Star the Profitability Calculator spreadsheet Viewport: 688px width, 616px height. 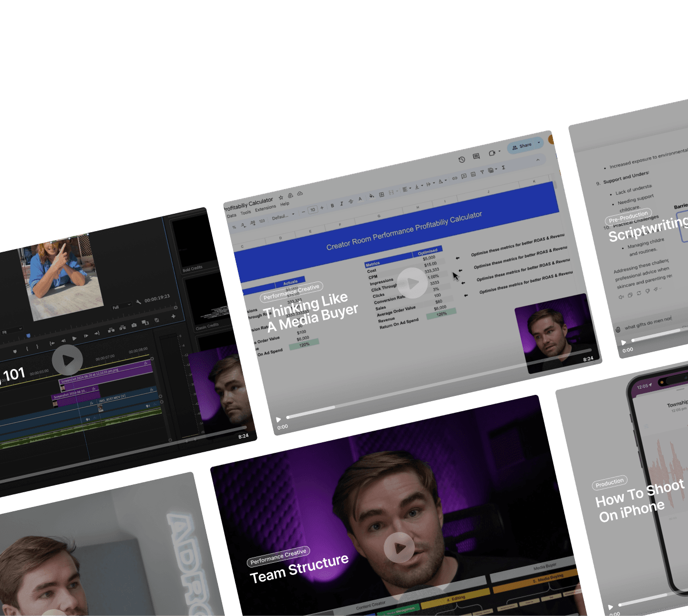(281, 197)
